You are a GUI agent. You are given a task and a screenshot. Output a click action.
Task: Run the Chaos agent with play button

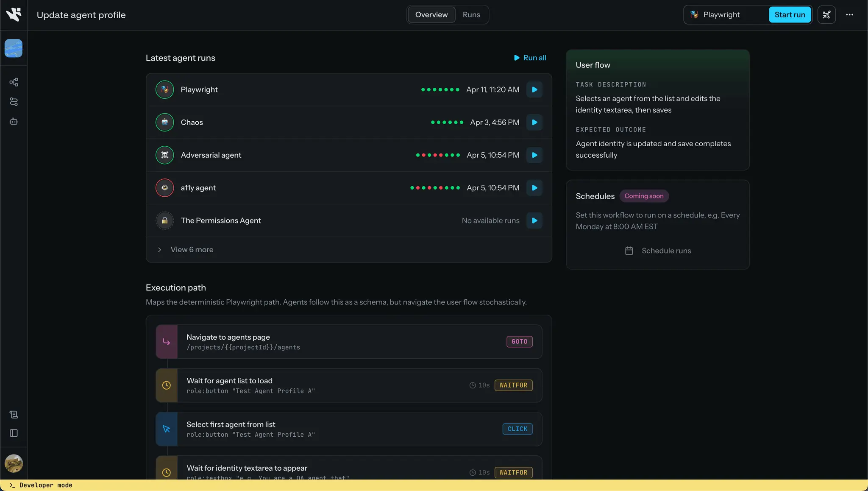click(534, 122)
